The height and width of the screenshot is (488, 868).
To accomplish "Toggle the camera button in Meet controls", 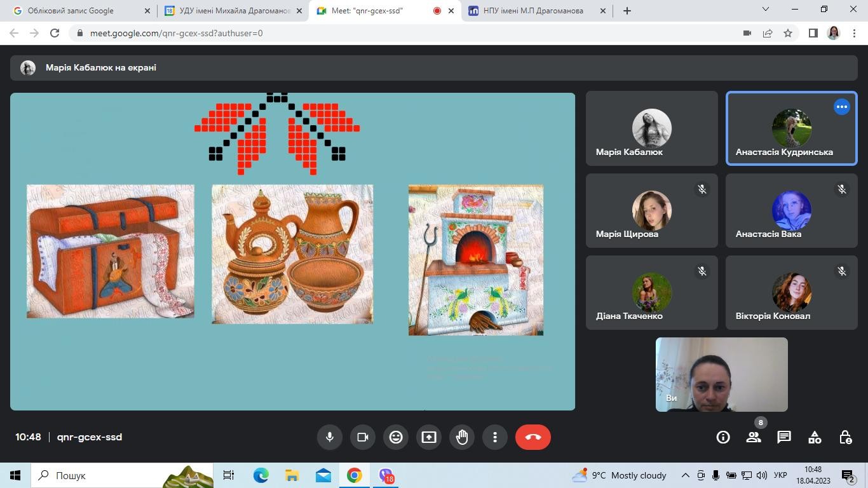I will pos(363,437).
